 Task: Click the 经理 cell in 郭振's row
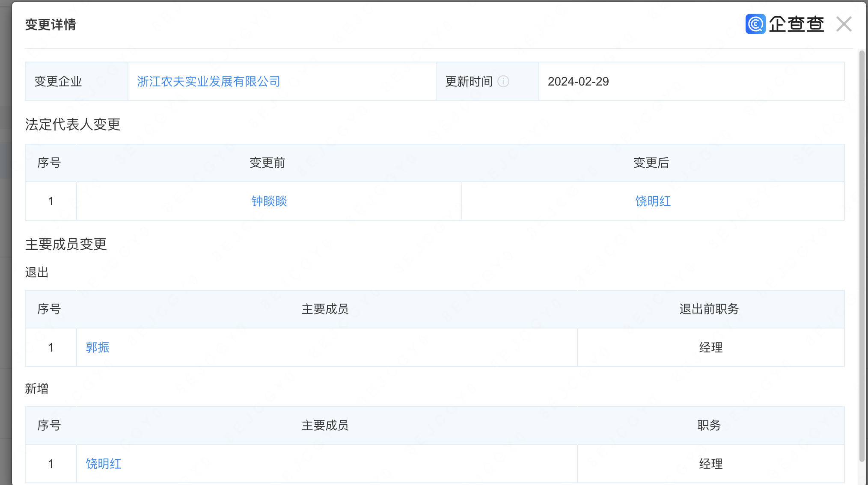[x=711, y=347]
